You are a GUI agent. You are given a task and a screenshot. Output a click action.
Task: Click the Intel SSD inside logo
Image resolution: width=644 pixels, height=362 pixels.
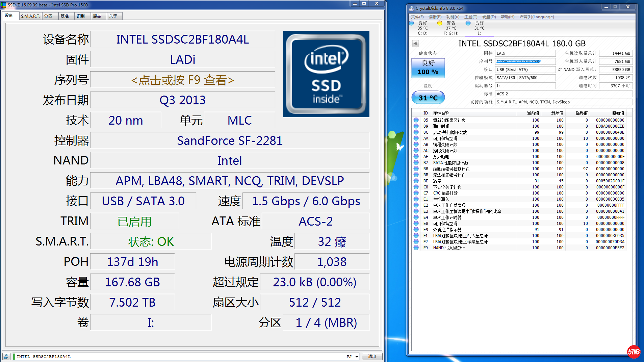[x=326, y=74]
